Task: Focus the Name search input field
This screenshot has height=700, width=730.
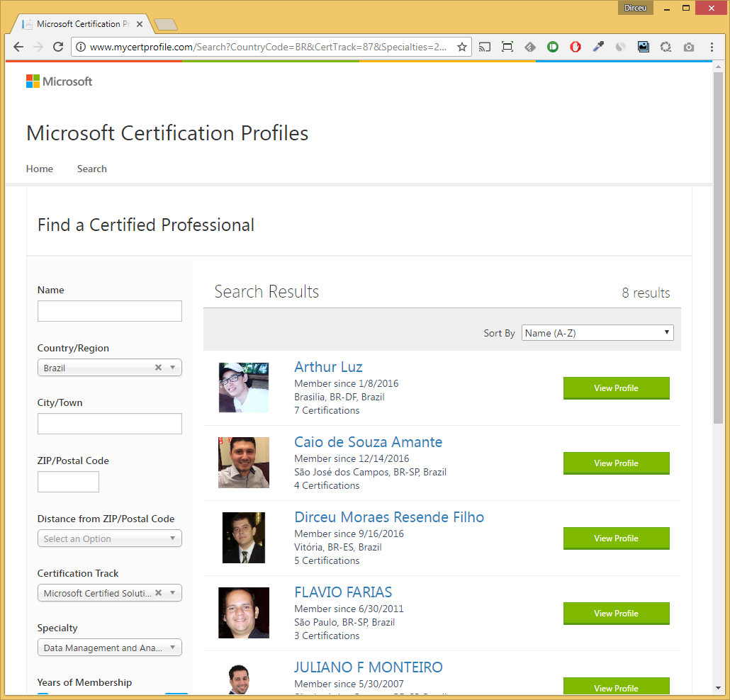Action: click(x=109, y=311)
